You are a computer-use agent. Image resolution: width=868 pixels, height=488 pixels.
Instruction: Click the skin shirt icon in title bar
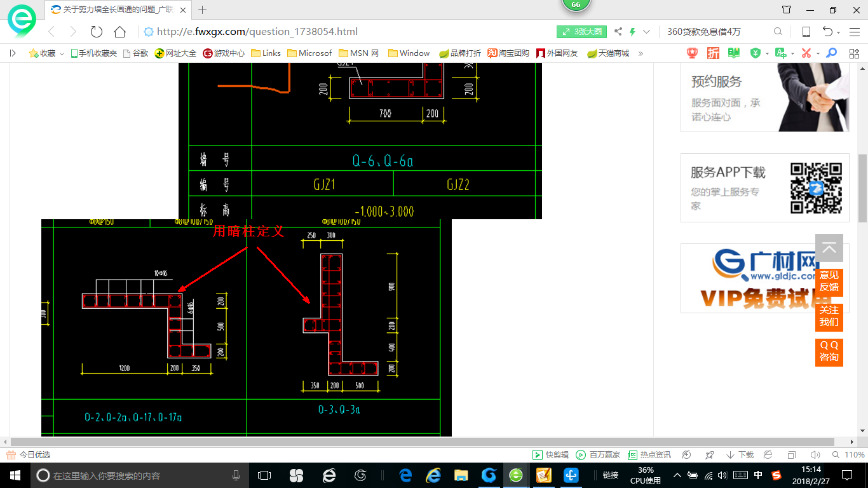click(x=787, y=10)
